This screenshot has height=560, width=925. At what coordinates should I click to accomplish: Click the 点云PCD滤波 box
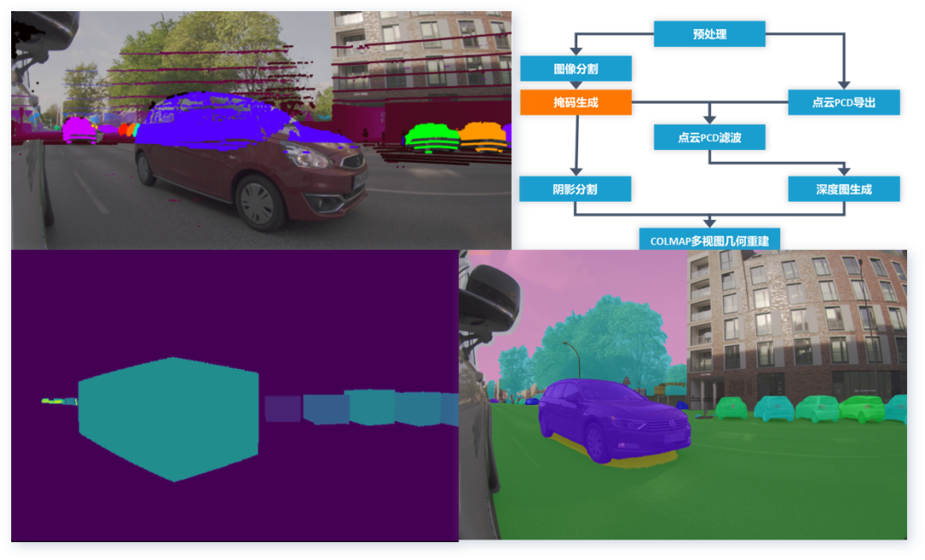709,137
